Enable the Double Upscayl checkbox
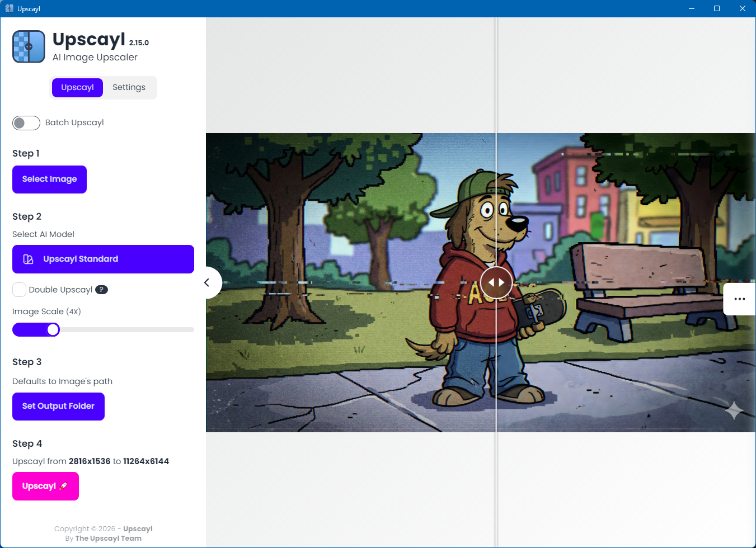Viewport: 756px width, 548px height. pyautogui.click(x=19, y=290)
